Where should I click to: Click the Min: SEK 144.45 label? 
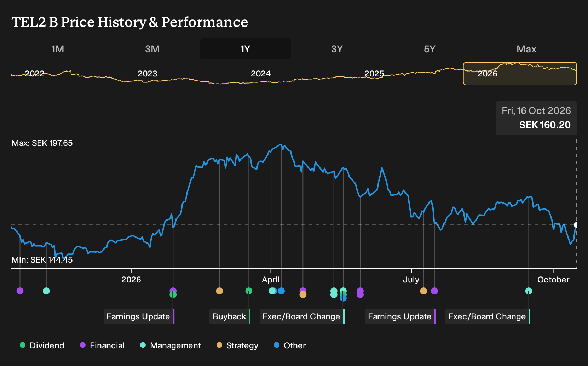42,260
